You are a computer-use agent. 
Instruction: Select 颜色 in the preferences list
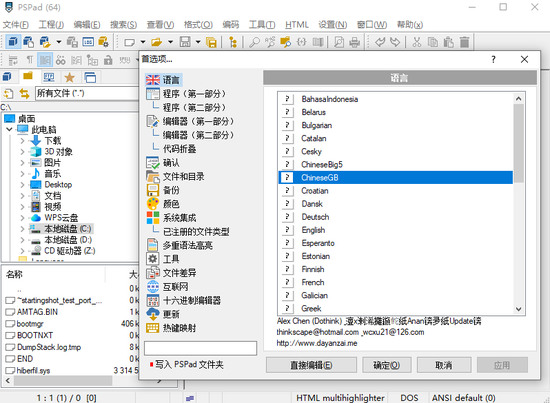[x=171, y=204]
